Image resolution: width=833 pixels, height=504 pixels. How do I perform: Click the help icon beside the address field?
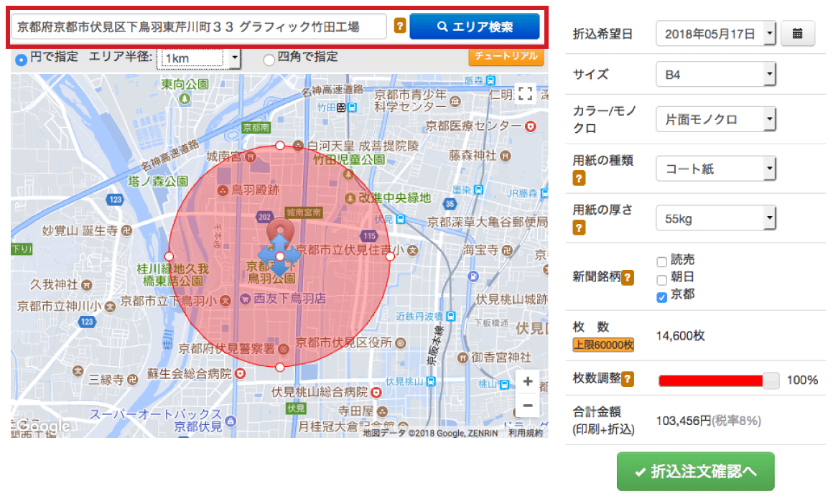point(400,27)
